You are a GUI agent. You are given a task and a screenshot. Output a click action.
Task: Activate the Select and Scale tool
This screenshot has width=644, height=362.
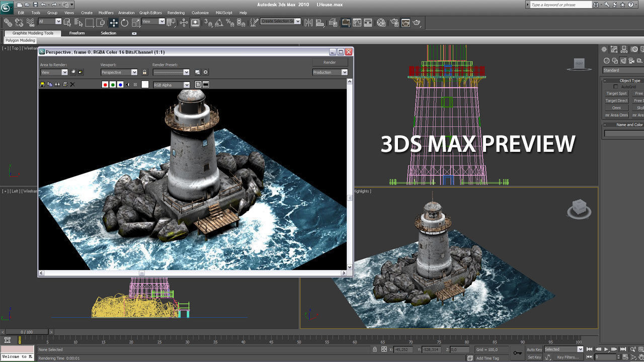(135, 22)
